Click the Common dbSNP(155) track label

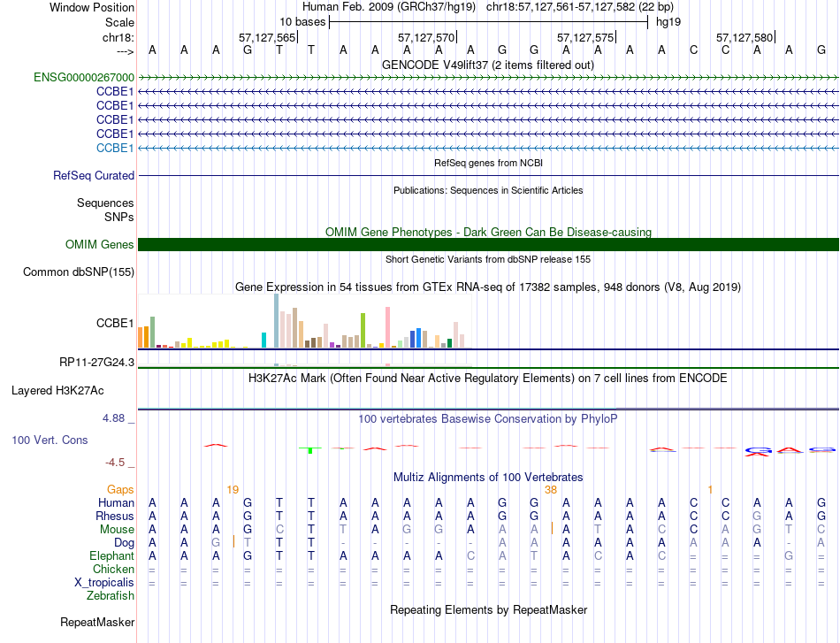pos(79,272)
